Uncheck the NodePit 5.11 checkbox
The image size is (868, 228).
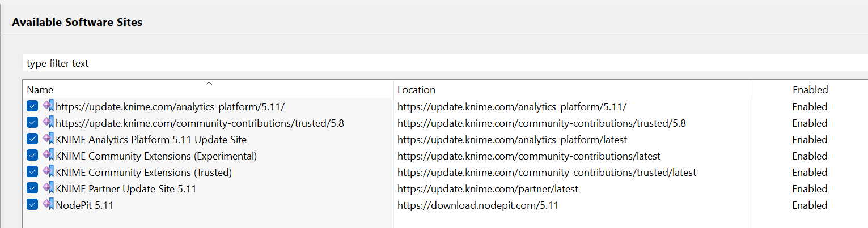pos(32,205)
